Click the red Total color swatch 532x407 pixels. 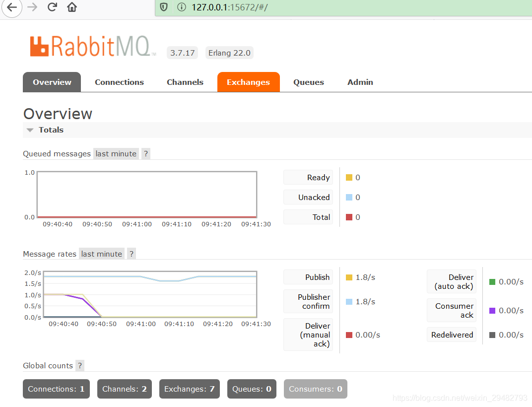click(x=349, y=217)
